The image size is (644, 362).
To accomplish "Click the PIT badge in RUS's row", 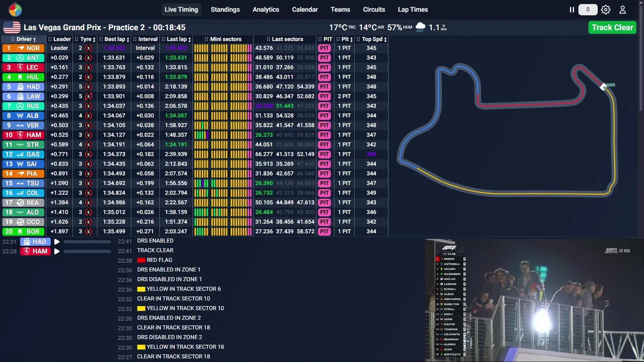I will [324, 106].
